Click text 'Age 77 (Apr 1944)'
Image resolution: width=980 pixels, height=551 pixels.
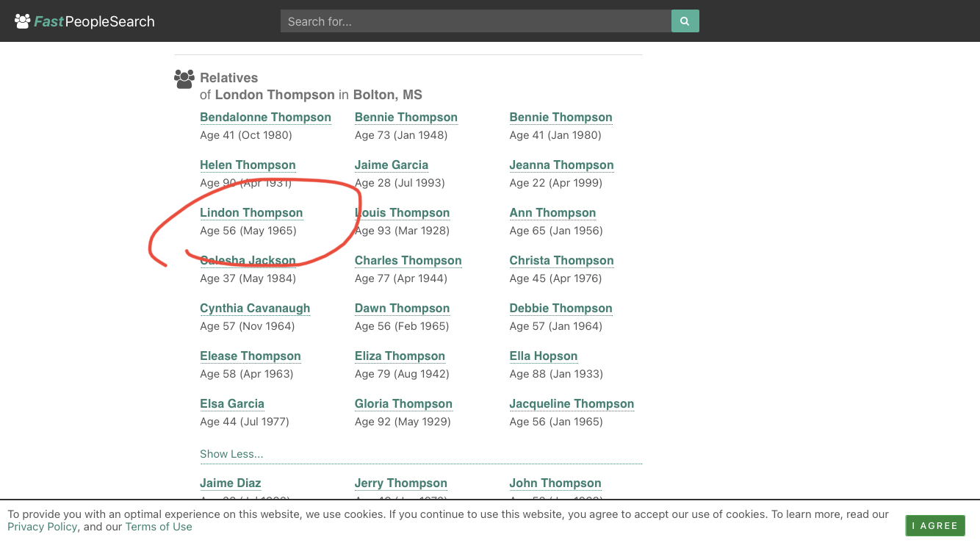401,278
